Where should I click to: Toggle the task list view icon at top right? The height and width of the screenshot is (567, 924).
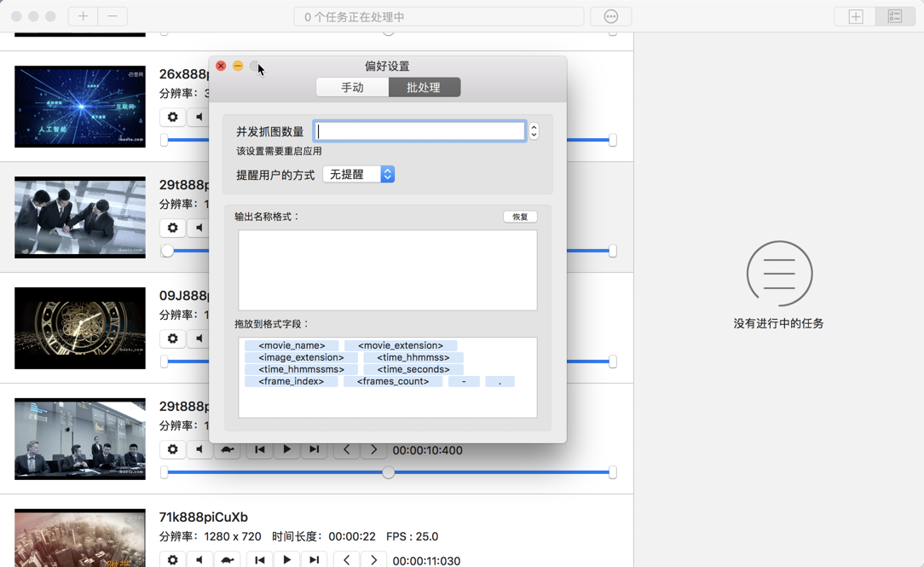[895, 16]
